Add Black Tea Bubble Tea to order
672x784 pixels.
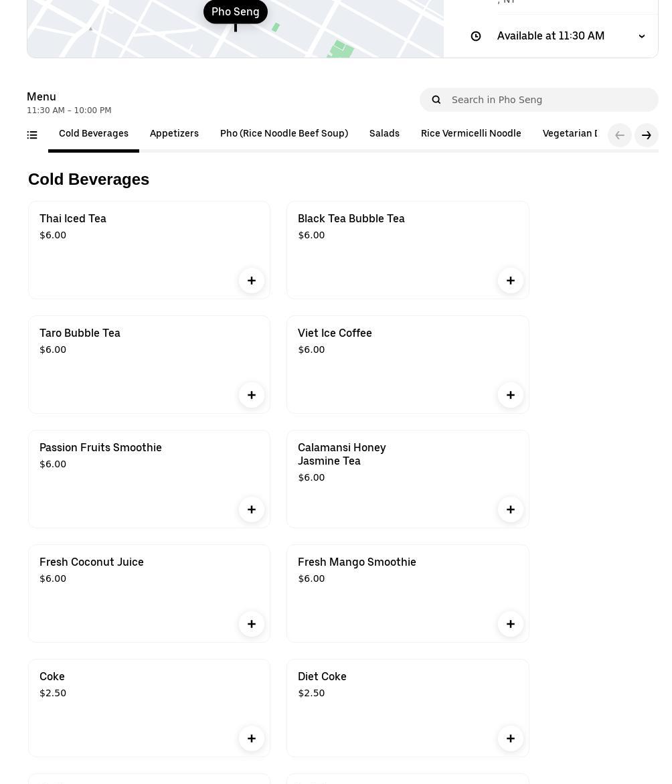click(x=510, y=281)
